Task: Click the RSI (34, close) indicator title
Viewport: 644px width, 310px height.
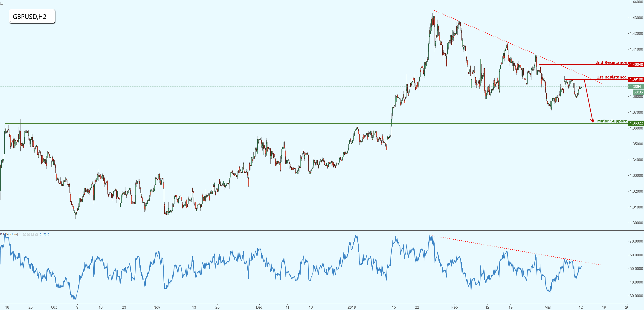Action: [9, 234]
